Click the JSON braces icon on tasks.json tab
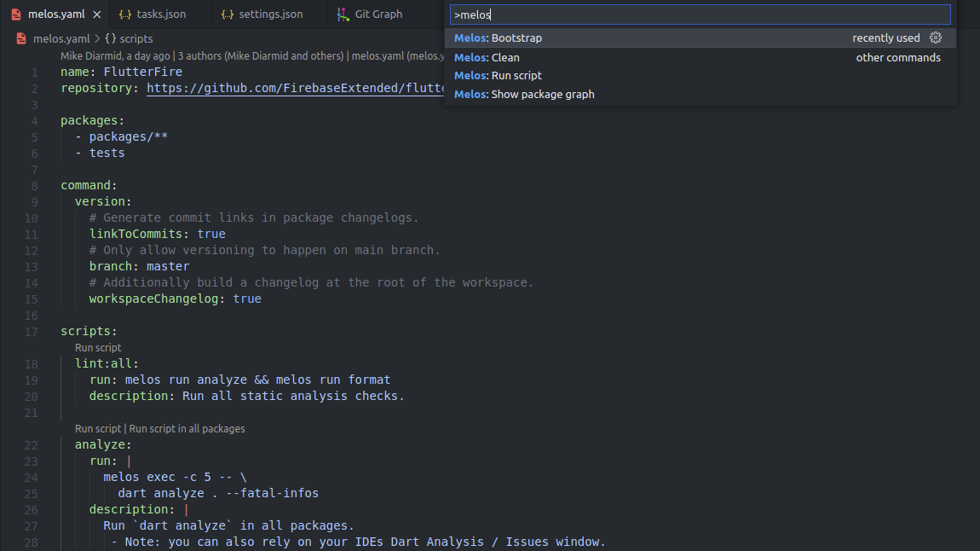Screen dimensions: 980x551 (x=126, y=14)
